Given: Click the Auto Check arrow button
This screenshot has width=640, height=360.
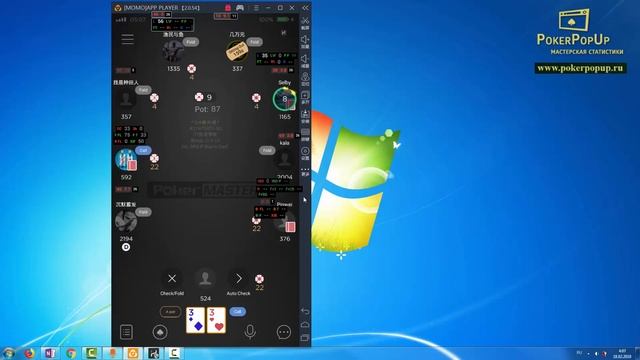Looking at the screenshot, I should pos(238,278).
